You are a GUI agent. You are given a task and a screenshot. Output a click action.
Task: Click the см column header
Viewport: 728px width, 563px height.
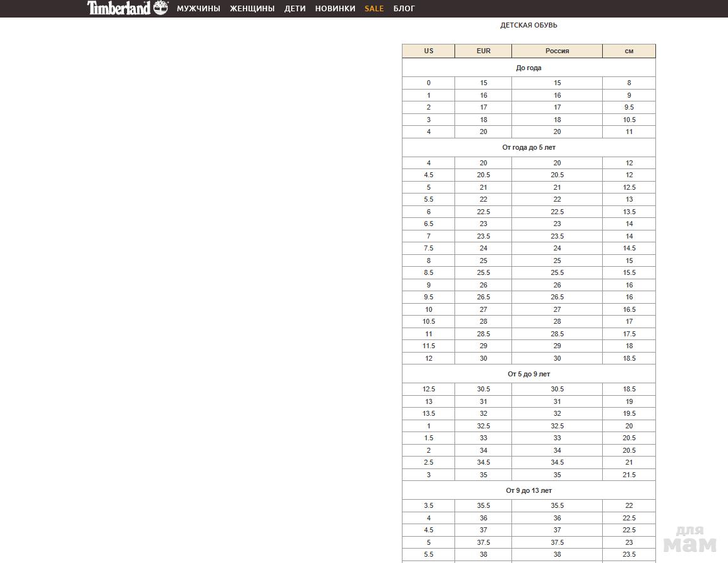629,51
